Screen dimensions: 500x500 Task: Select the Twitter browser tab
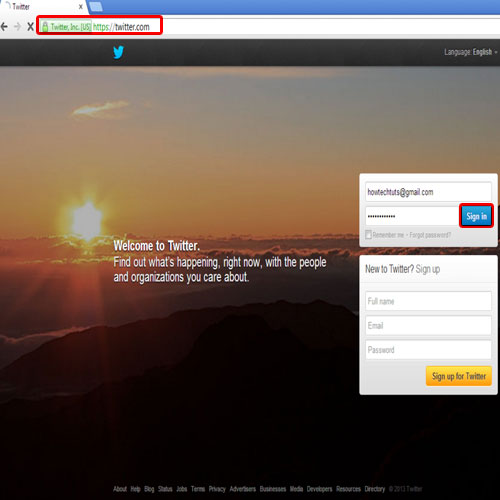click(43, 7)
